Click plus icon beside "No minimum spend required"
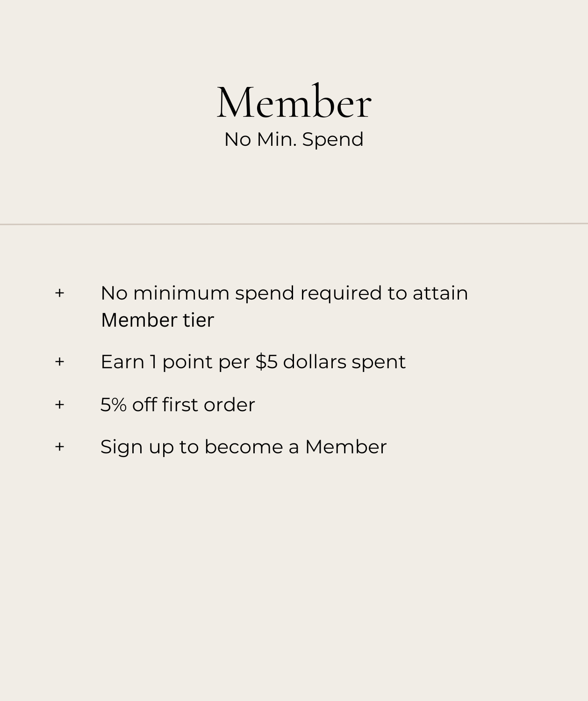This screenshot has height=701, width=588. pos(59,293)
